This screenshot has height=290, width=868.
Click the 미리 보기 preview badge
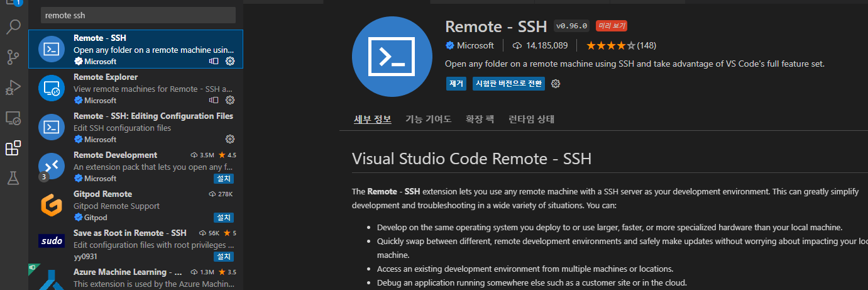pos(612,26)
